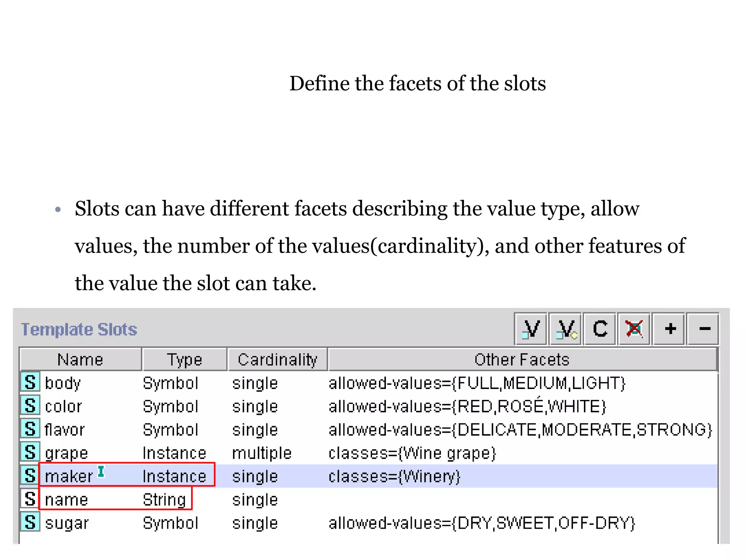747x560 pixels.
Task: Select the sugar slot name
Action: pos(67,524)
